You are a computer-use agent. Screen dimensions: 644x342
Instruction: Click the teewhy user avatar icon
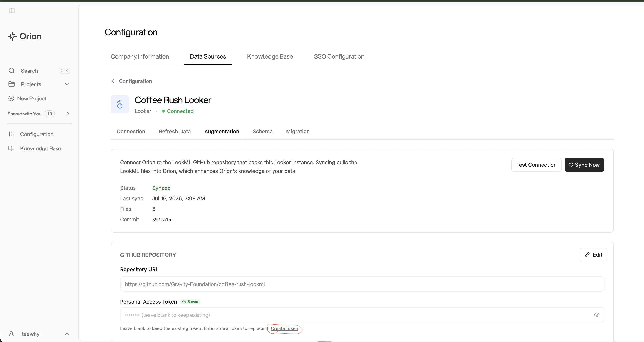point(11,334)
